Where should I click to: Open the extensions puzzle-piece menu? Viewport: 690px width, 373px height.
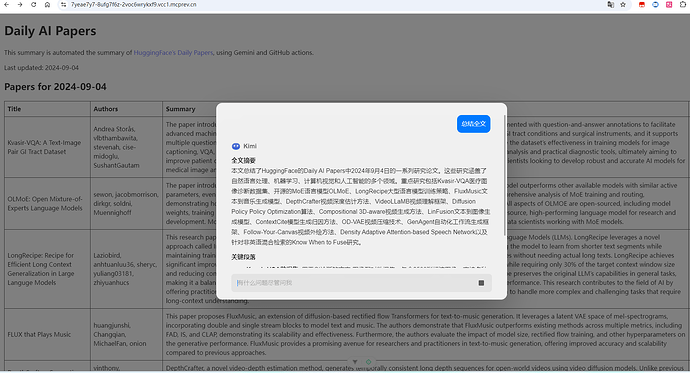pyautogui.click(x=683, y=4)
